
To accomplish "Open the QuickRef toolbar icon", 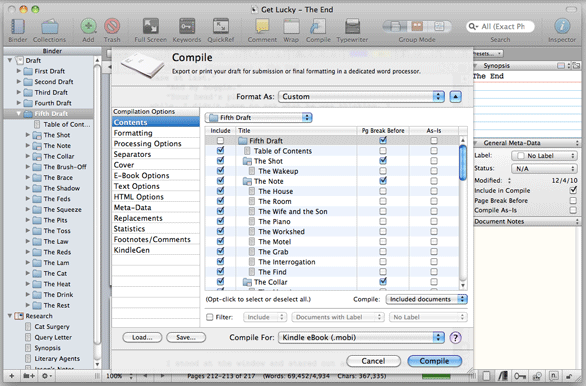I will pyautogui.click(x=220, y=26).
